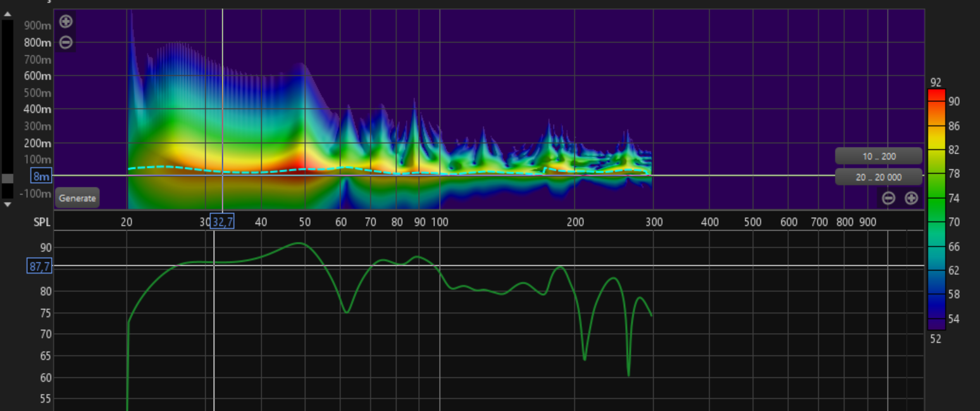The image size is (980, 411).
Task: Click the 92 upper limit of color scale
Action: [936, 82]
